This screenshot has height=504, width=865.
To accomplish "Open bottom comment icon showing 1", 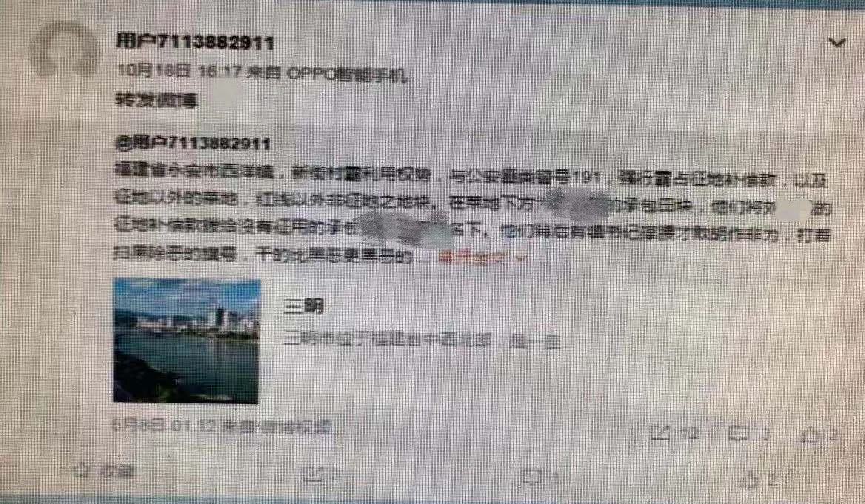I will tap(541, 477).
